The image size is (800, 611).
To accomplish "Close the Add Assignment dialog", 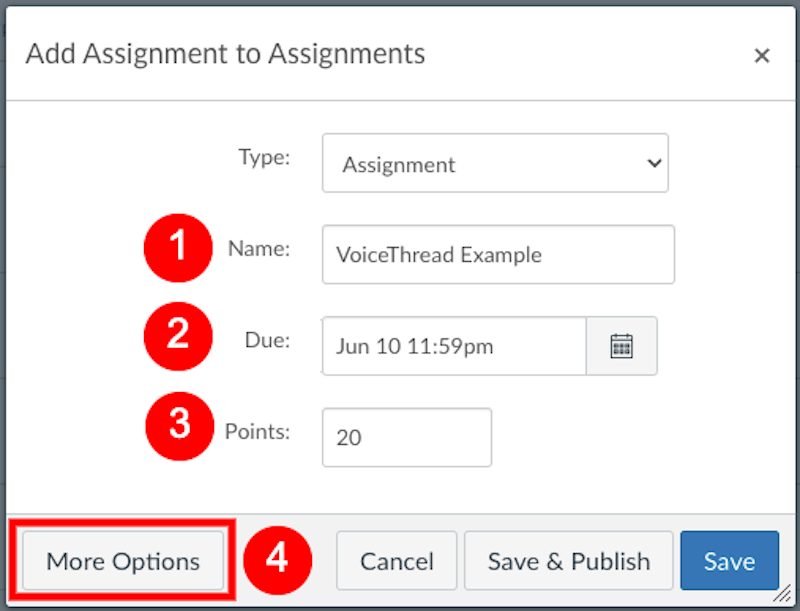I will pos(762,56).
